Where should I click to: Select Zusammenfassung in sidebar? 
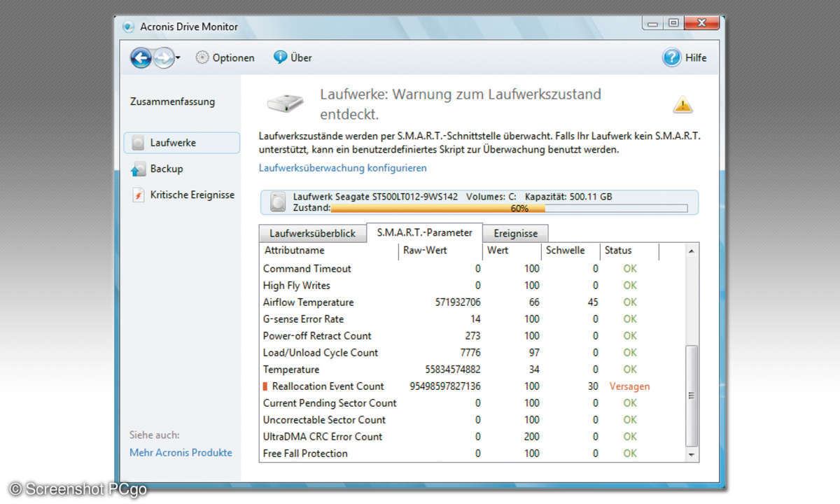(172, 101)
